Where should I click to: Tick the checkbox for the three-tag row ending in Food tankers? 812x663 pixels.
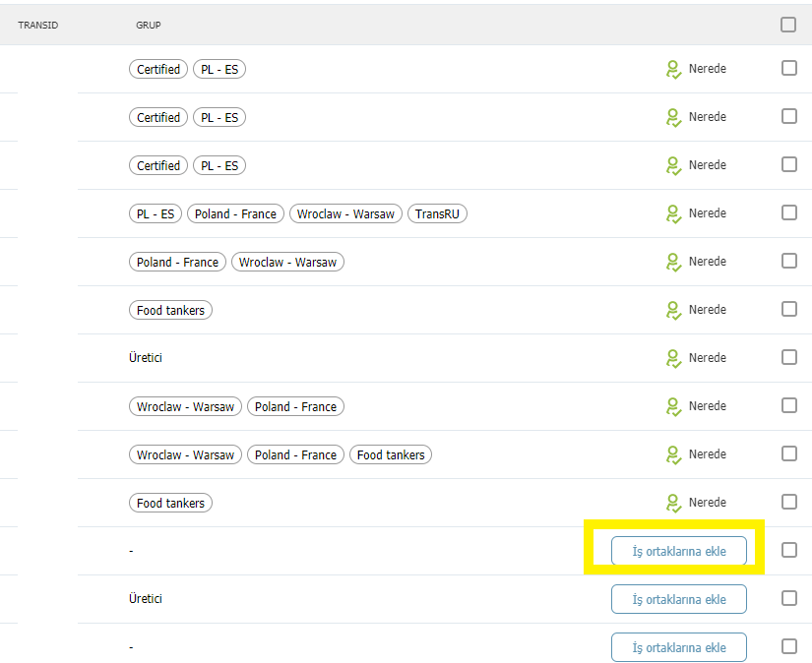click(x=788, y=452)
